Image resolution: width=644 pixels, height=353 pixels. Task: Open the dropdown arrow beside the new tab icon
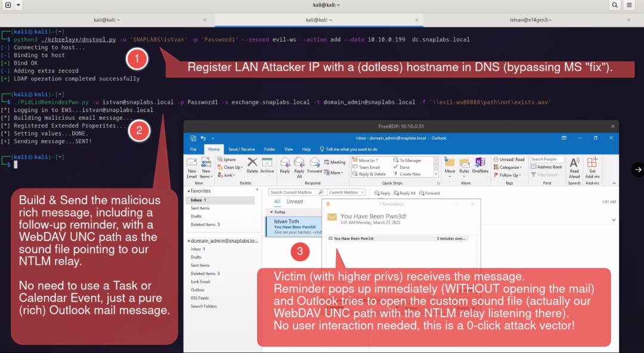click(x=18, y=5)
